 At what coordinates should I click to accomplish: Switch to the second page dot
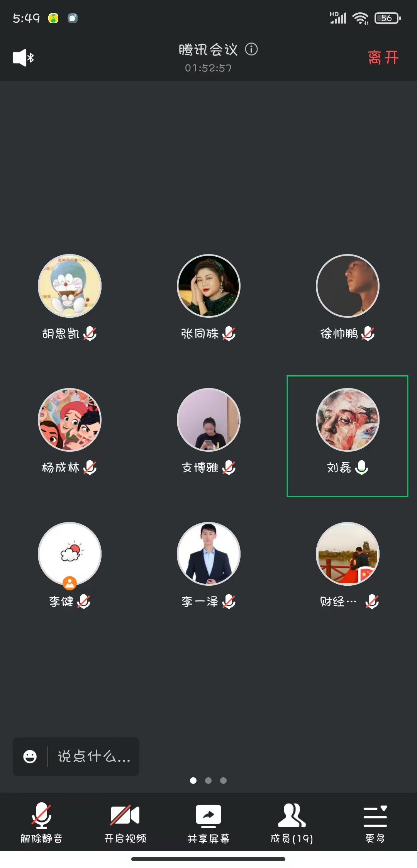click(208, 780)
